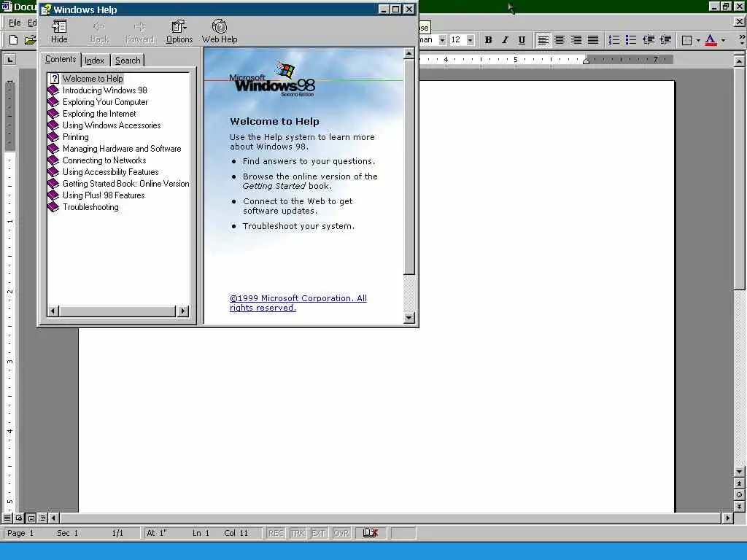Open the File menu in Word

coord(15,23)
